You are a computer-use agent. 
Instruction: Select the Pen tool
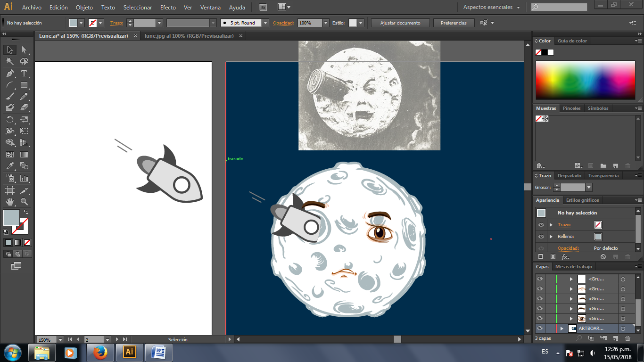coord(9,74)
